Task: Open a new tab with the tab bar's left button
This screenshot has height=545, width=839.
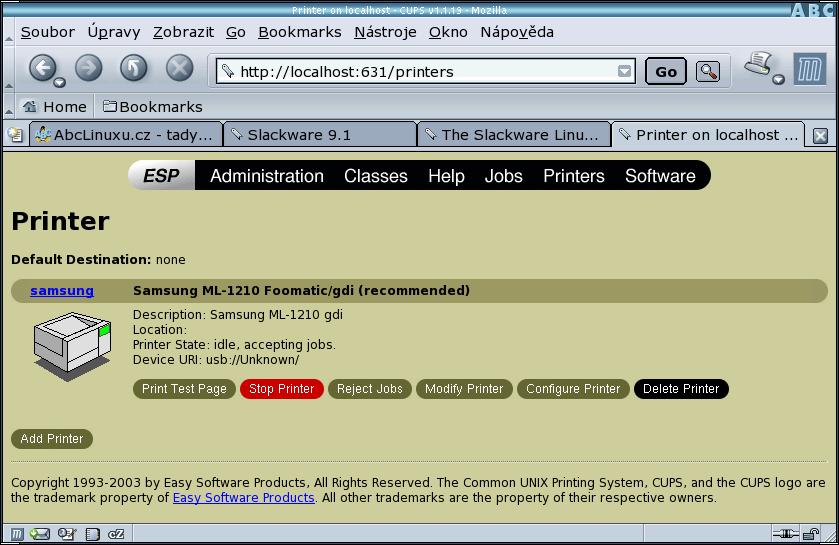Action: [x=16, y=135]
